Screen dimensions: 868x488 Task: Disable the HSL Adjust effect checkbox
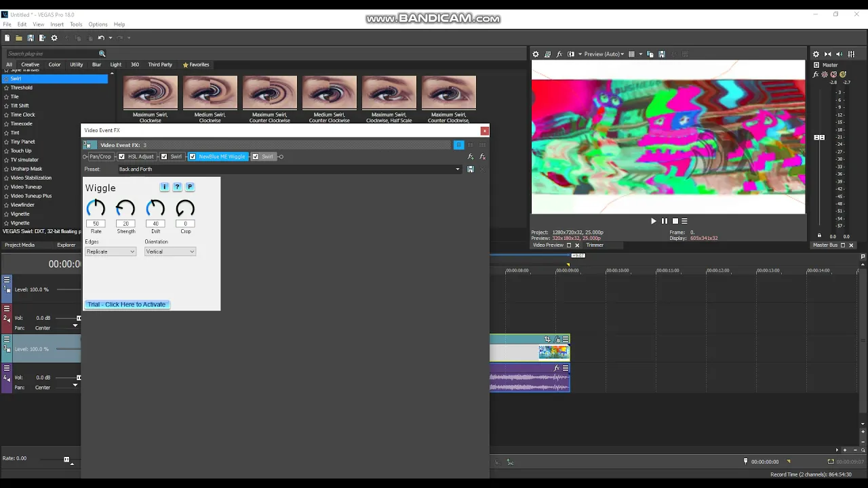click(x=122, y=157)
